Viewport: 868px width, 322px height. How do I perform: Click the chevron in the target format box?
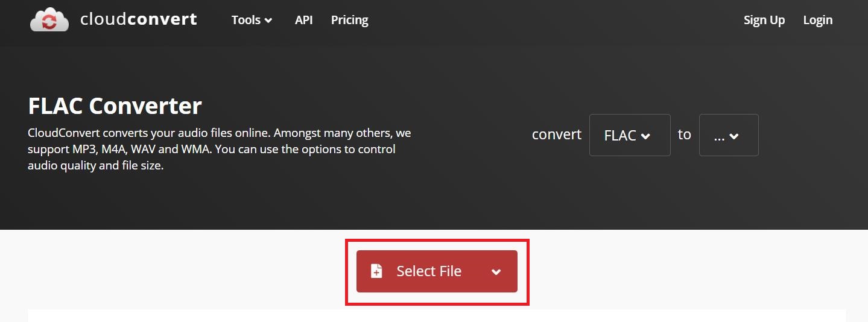(x=734, y=136)
